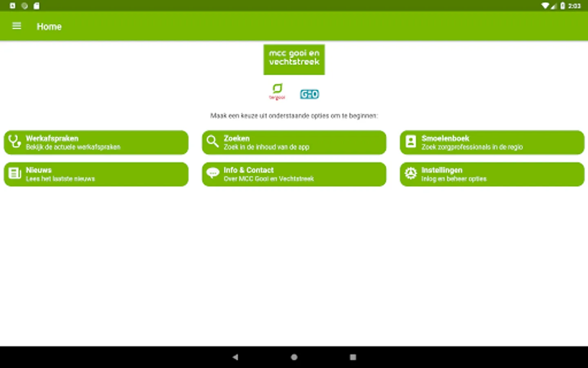
Task: Tap the stethoscope icon on Werkafspraken
Action: pos(15,141)
